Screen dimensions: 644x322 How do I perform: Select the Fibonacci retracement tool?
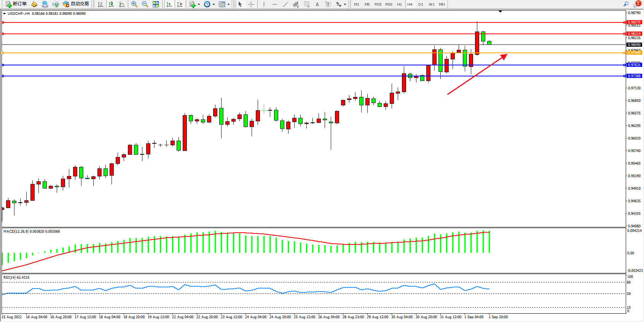click(306, 4)
